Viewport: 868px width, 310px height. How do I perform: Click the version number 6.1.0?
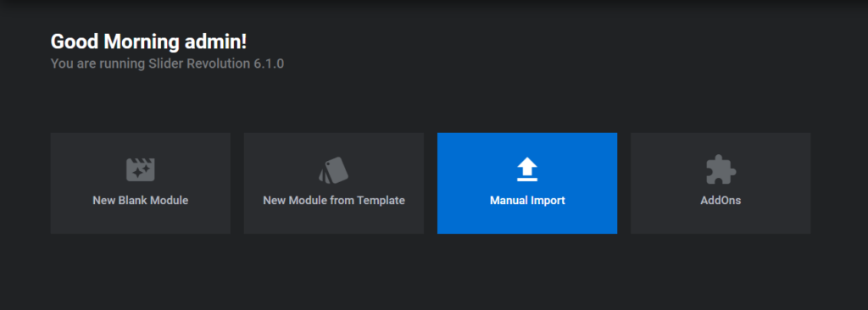269,64
